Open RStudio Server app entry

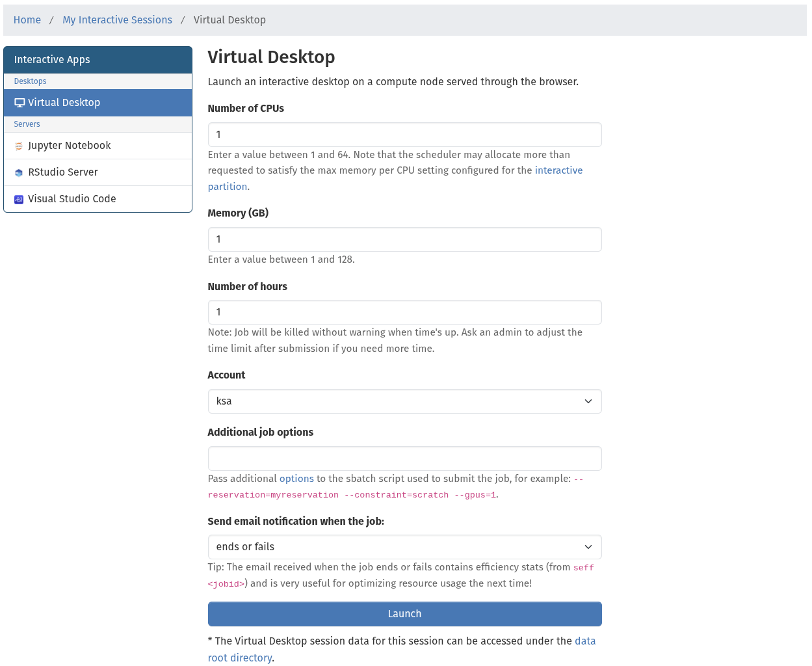tap(98, 172)
